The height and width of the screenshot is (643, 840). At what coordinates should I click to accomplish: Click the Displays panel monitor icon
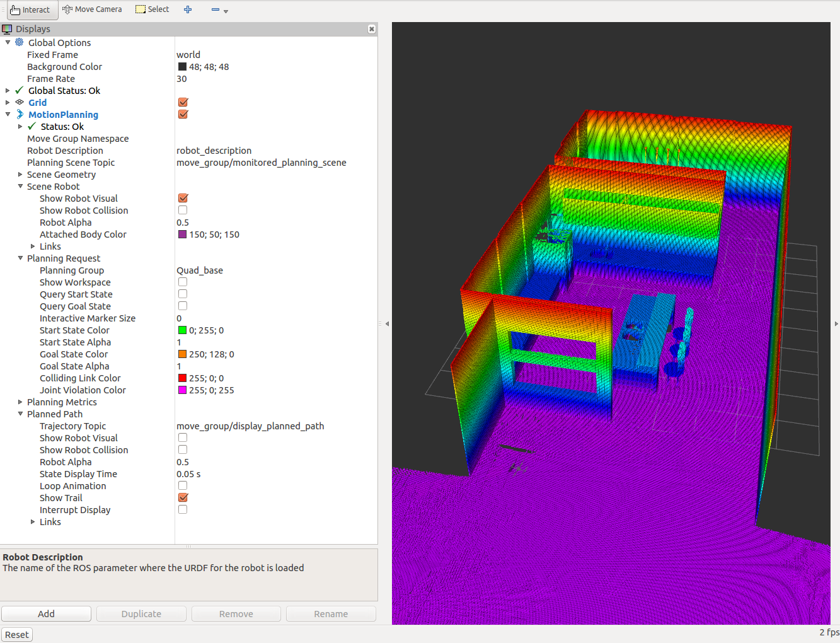(x=8, y=28)
